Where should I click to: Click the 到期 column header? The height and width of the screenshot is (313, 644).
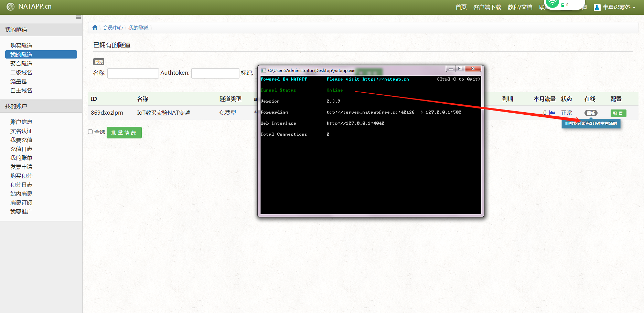508,99
